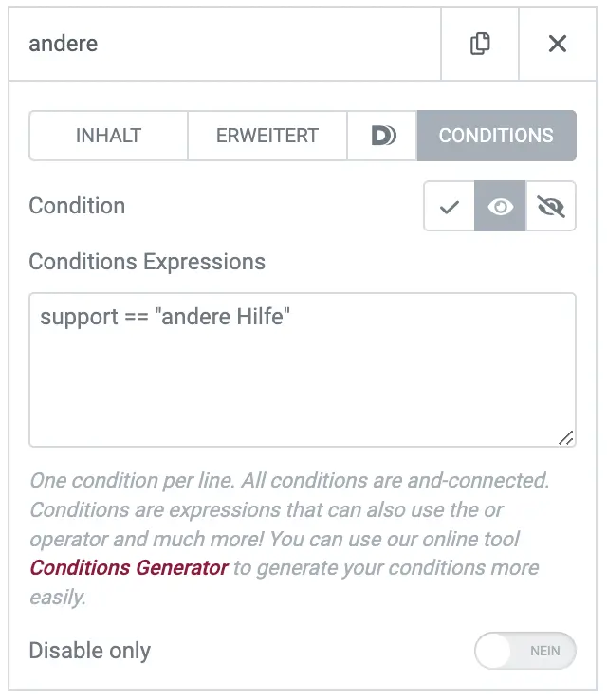Remove the andere item with X icon
The image size is (607, 700).
[558, 44]
